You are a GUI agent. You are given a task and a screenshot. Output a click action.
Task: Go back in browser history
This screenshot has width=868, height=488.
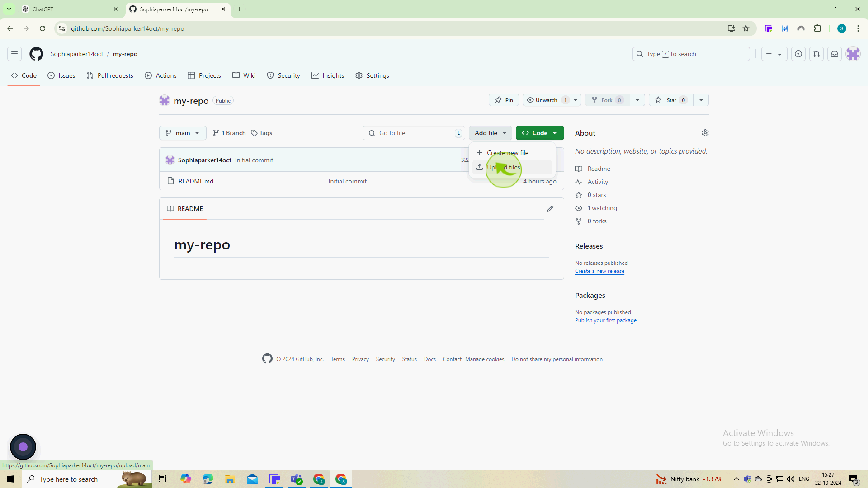pyautogui.click(x=10, y=28)
